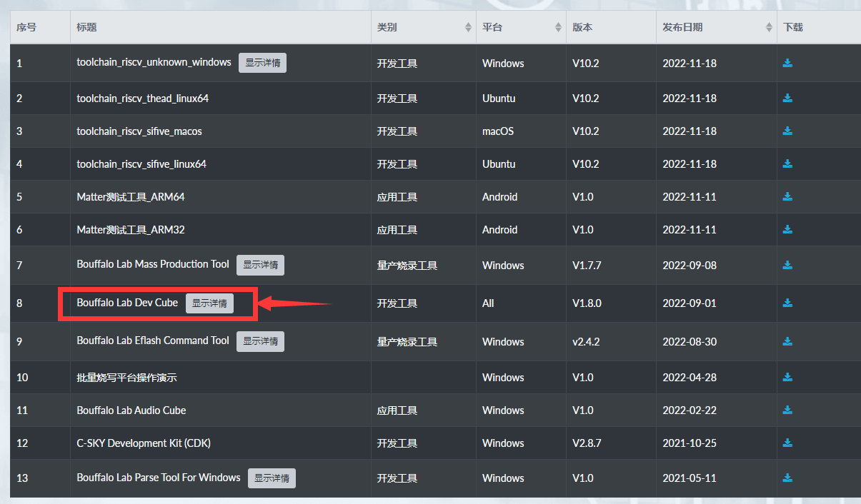The width and height of the screenshot is (861, 504).
Task: Sort the table by 发布日期 column arrows
Action: pyautogui.click(x=769, y=27)
